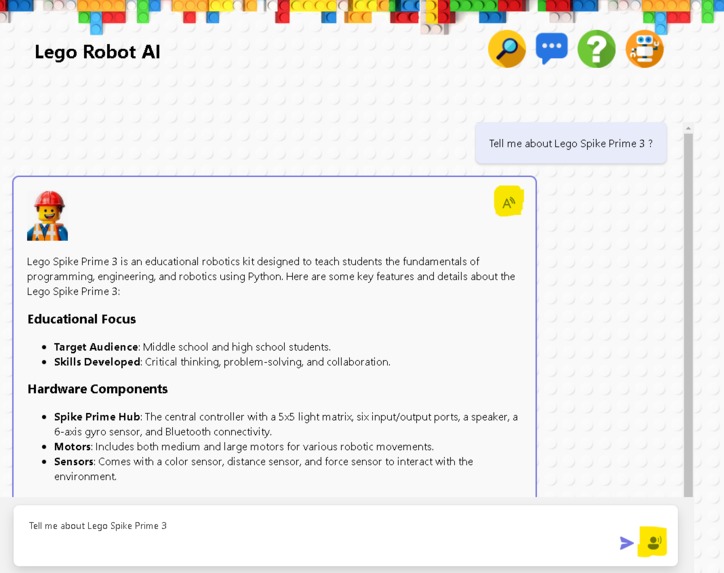Click the 'Hardware Components' heading
This screenshot has width=724, height=573.
[x=97, y=389]
